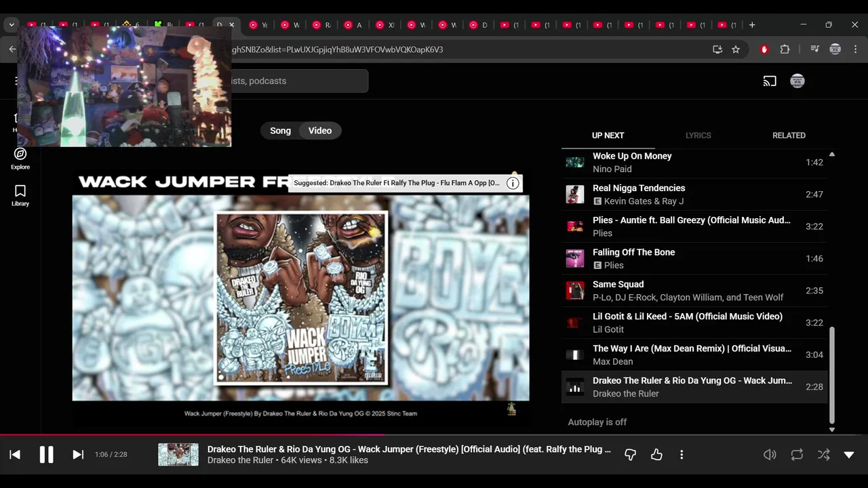The height and width of the screenshot is (488, 868).
Task: Open the Explore section in sidebar
Action: click(20, 159)
